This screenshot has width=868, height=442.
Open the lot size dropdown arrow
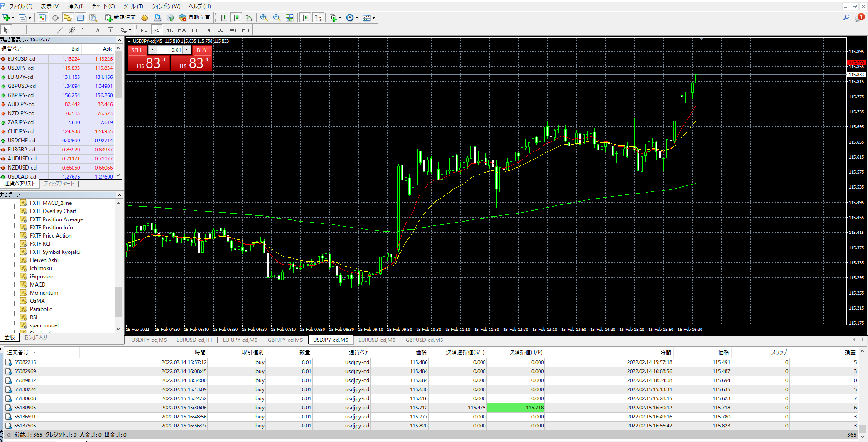(x=152, y=50)
